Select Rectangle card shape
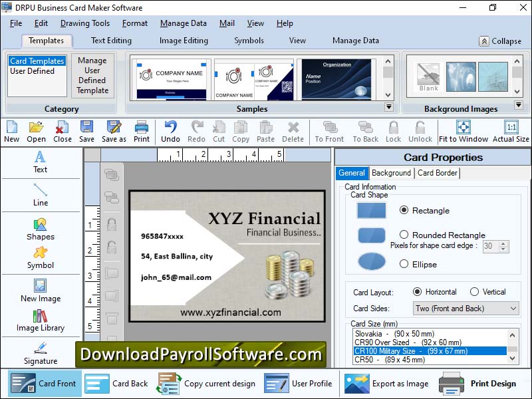 (x=404, y=210)
